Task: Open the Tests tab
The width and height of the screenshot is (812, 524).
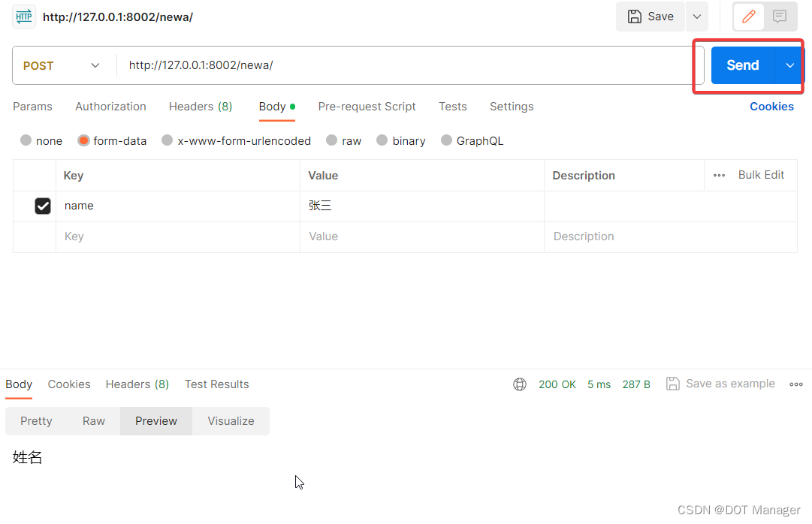Action: pyautogui.click(x=453, y=107)
